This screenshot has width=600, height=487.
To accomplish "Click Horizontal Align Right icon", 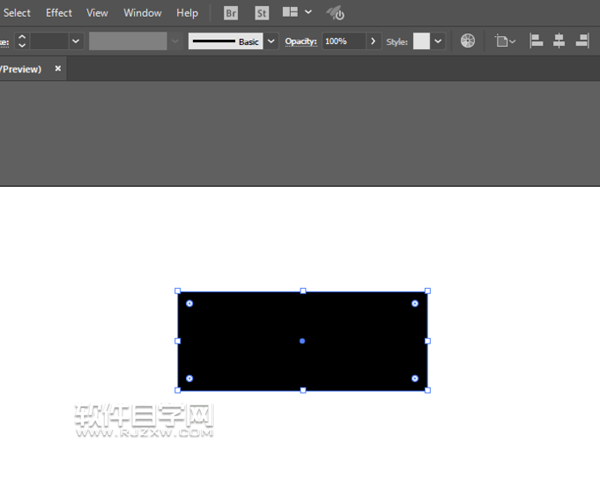I will (x=582, y=41).
